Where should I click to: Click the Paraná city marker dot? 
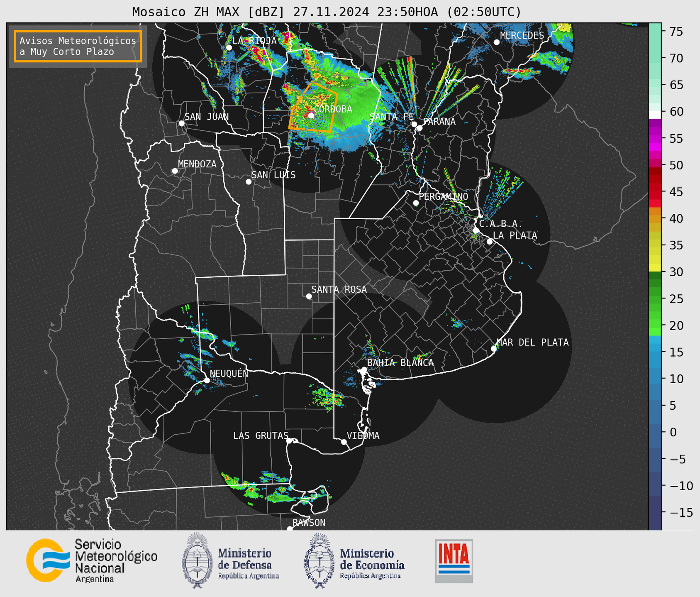(x=420, y=128)
